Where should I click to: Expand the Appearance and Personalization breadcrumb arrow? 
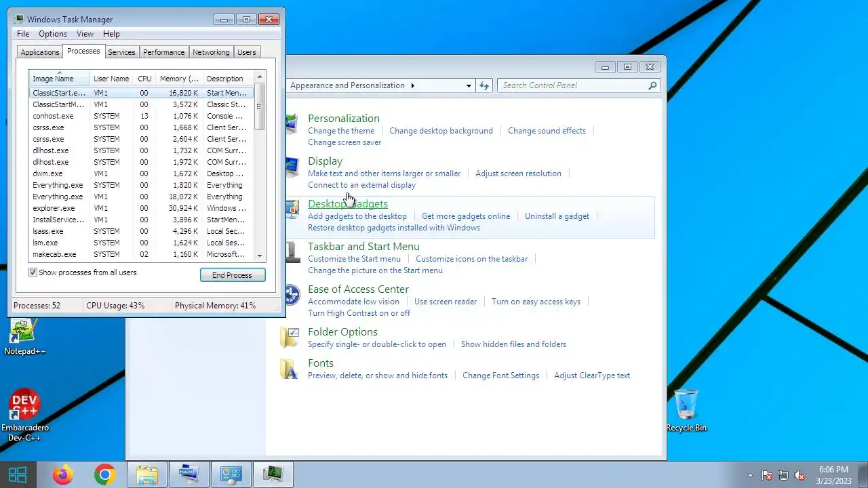click(412, 85)
